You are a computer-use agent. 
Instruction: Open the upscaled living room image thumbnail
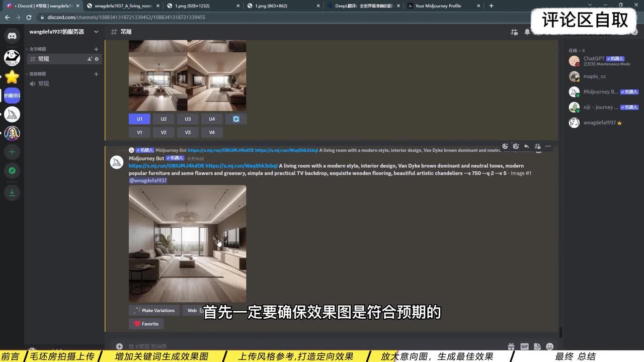tap(187, 243)
